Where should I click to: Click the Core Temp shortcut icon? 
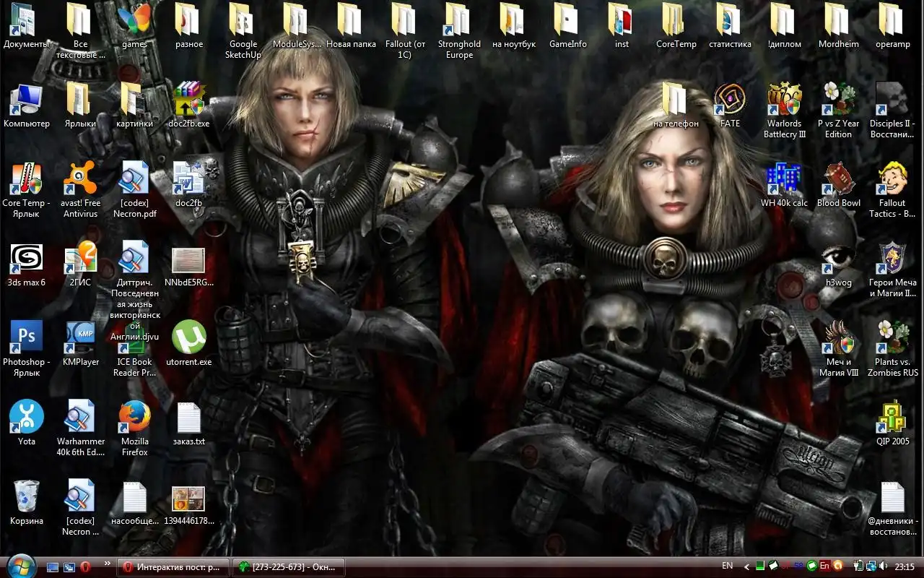tap(26, 179)
